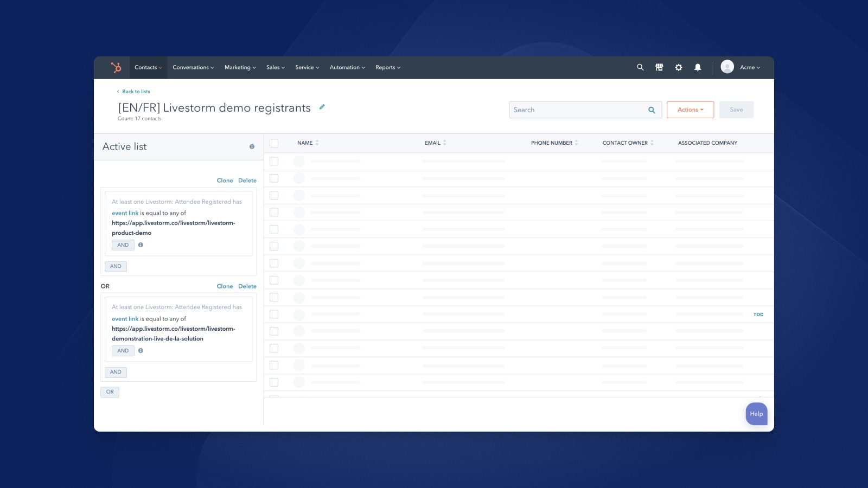Viewport: 868px width, 488px height.
Task: Expand the Actions dropdown button
Action: (x=690, y=110)
